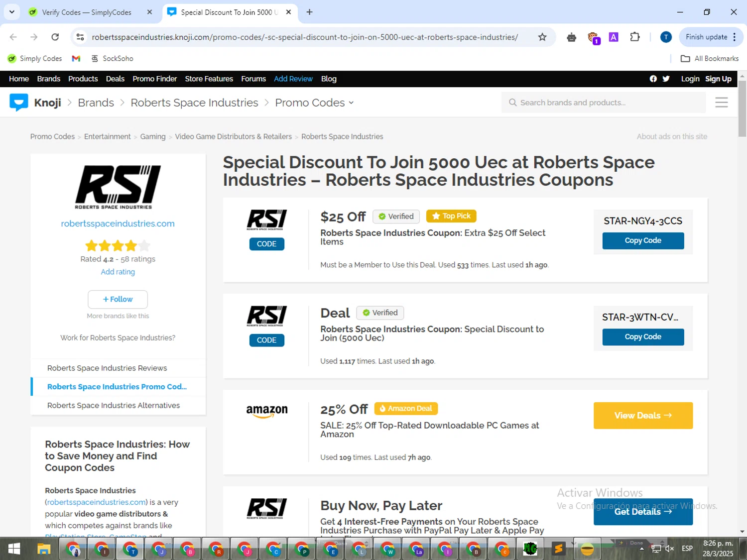Close the Verify Codes tab
The height and width of the screenshot is (560, 747).
click(x=149, y=12)
